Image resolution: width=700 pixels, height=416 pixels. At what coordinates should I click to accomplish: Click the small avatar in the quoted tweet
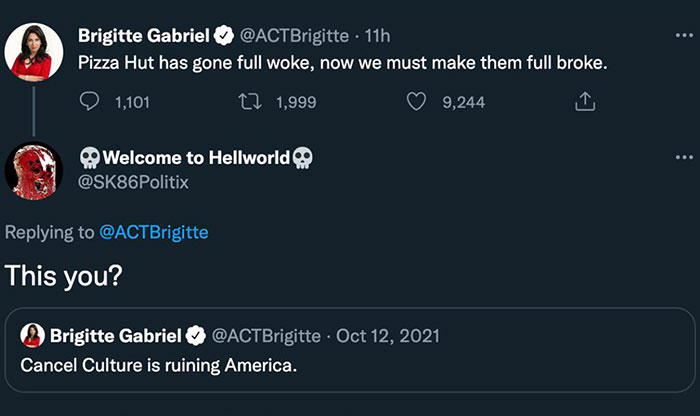[x=33, y=334]
